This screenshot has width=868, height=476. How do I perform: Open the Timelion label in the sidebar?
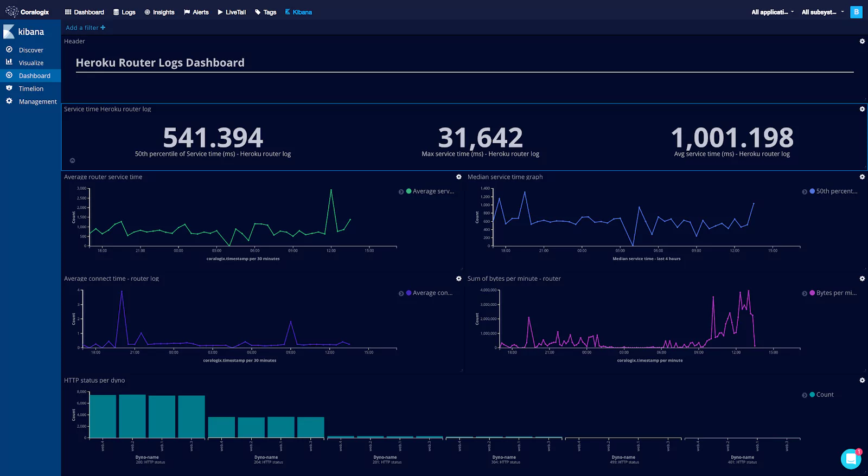(x=31, y=89)
